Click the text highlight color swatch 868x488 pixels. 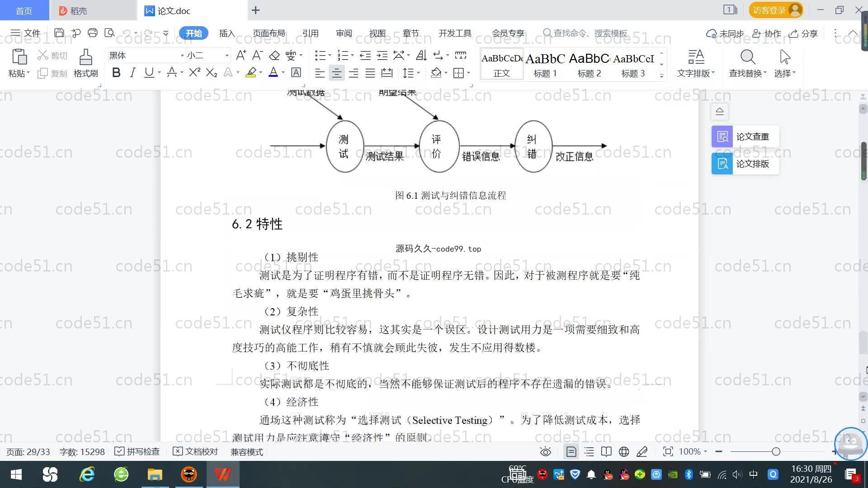[251, 72]
